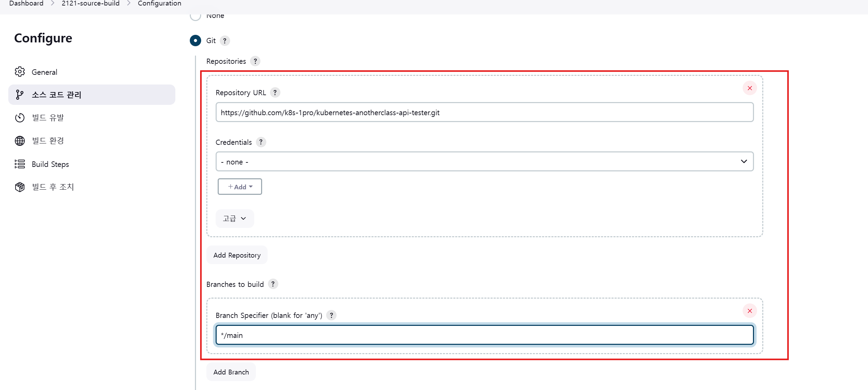The width and height of the screenshot is (868, 390).
Task: Open help for Branches to build
Action: (x=273, y=284)
